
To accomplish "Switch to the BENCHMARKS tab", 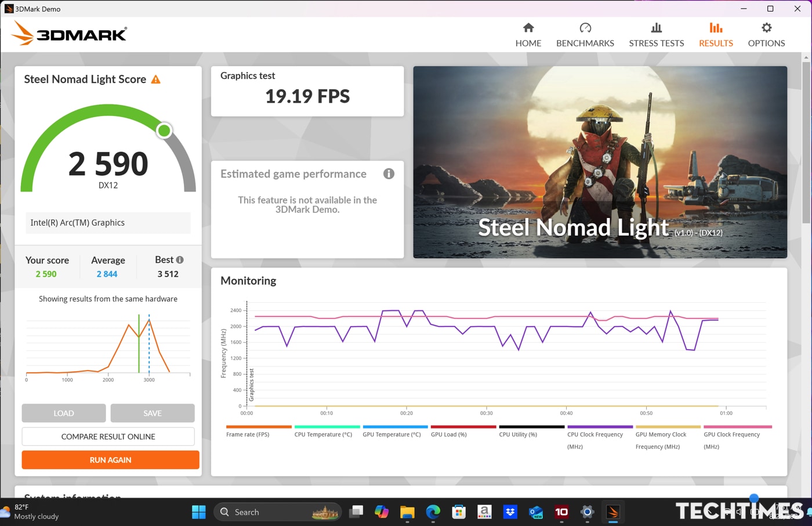I will [585, 35].
